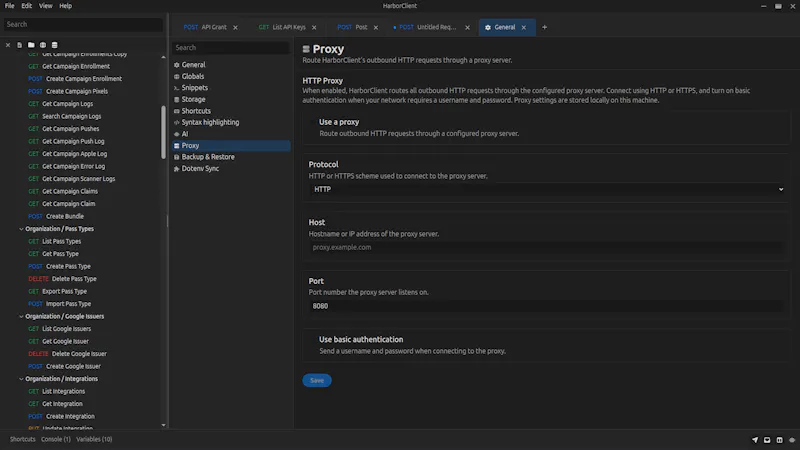800x450 pixels.
Task: Close the Untitled Request tab
Action: click(467, 28)
